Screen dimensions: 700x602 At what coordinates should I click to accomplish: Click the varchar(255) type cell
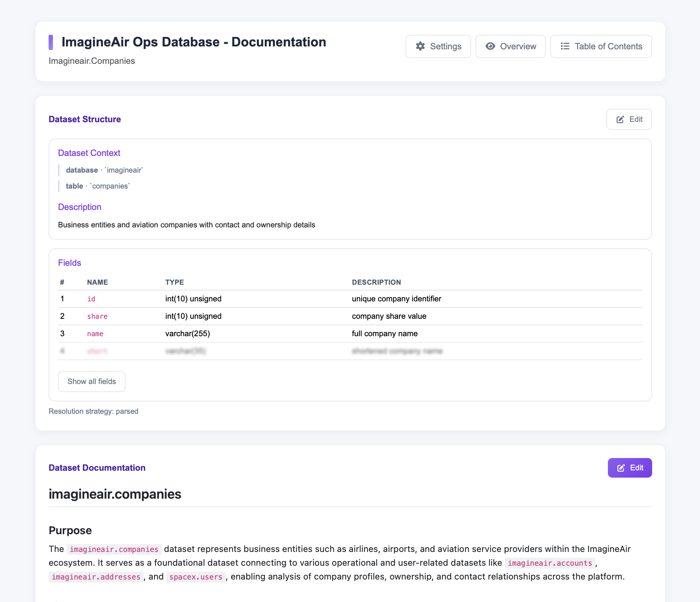[x=188, y=334]
